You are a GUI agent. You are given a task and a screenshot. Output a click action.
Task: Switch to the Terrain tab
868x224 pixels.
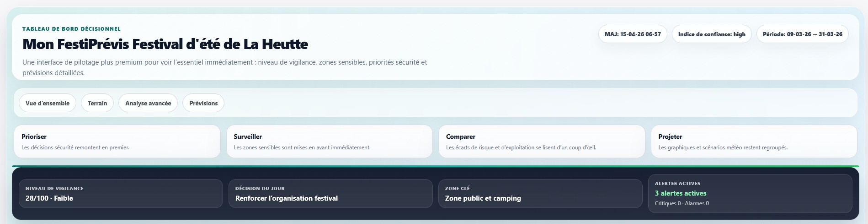coord(97,103)
